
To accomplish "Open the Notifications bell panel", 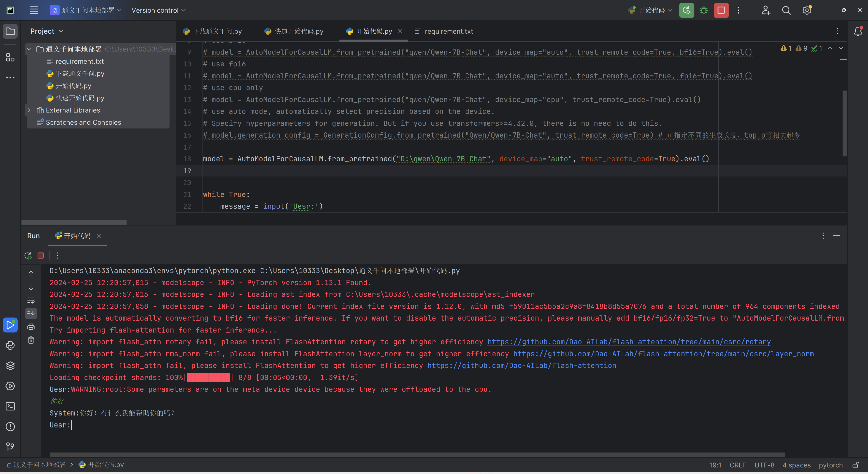I will 858,31.
